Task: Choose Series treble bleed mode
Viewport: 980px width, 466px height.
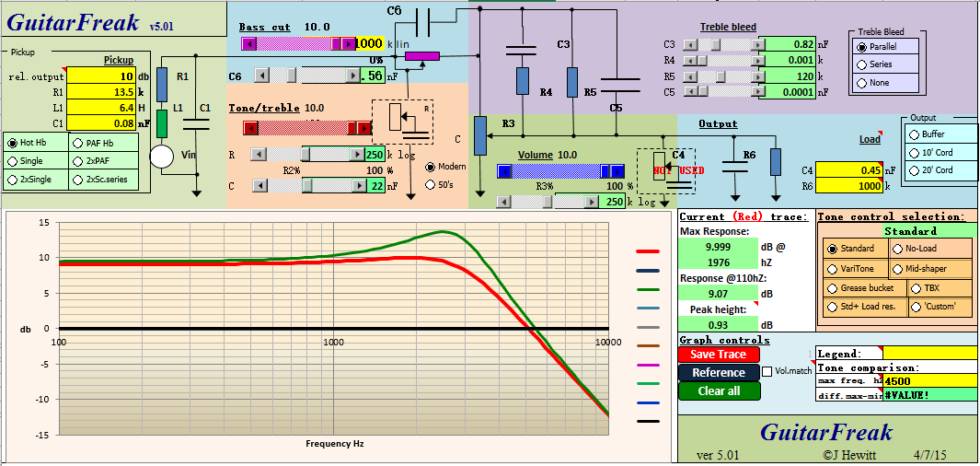Action: pos(861,64)
